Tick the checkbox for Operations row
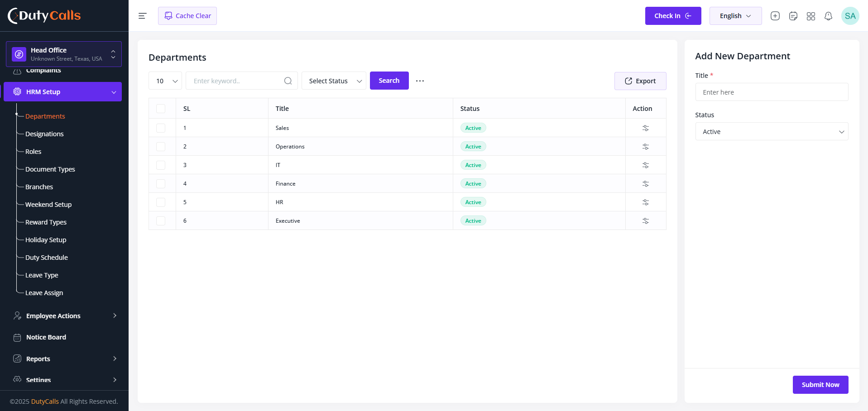 [x=161, y=147]
